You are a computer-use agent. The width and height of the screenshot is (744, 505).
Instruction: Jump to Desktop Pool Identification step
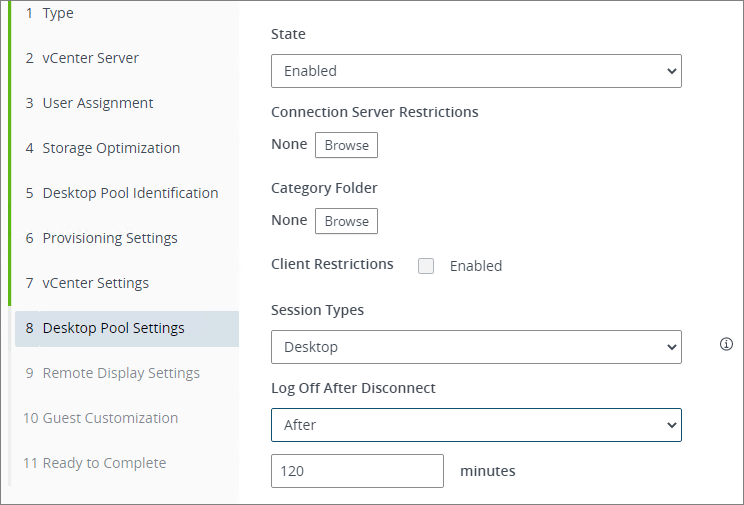[x=130, y=193]
